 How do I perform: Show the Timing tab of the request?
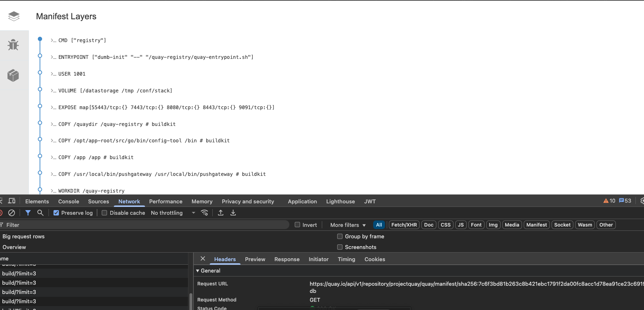pos(346,259)
